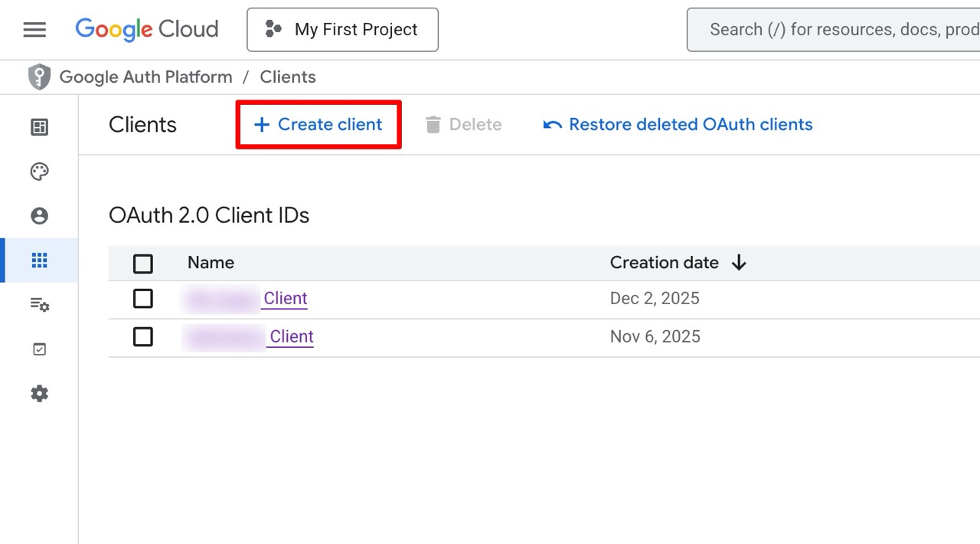Open the Overview dashboard sidebar icon
980x544 pixels.
pyautogui.click(x=39, y=127)
